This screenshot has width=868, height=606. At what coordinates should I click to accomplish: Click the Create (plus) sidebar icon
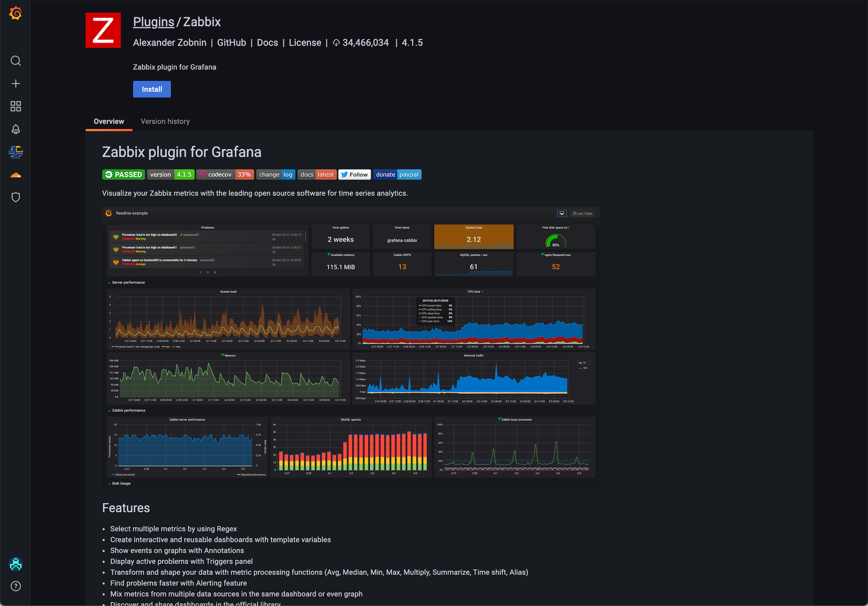(x=16, y=83)
